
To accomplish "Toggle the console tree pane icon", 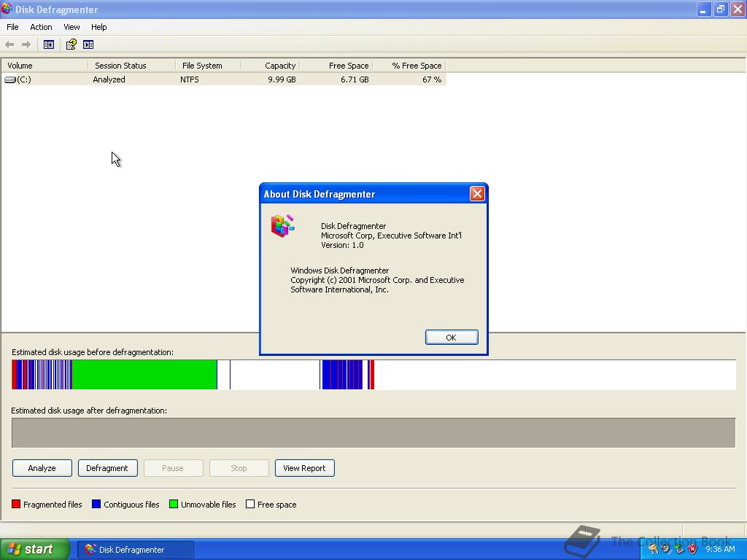I will pyautogui.click(x=49, y=44).
